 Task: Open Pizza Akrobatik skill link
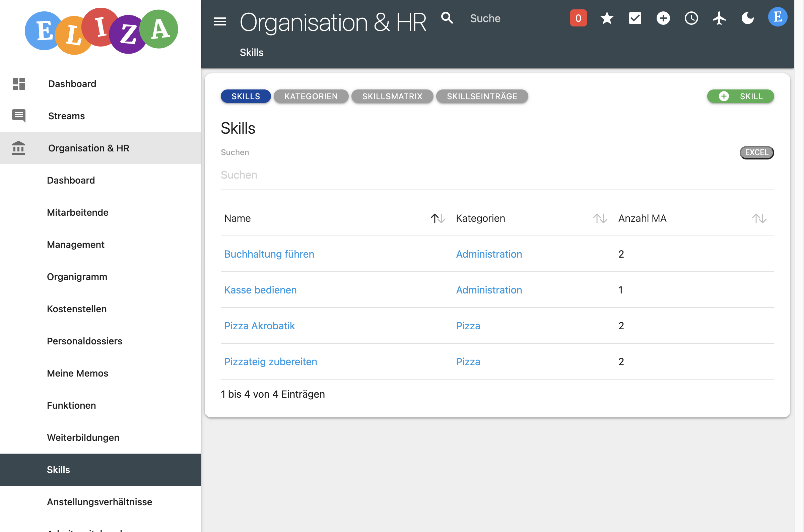260,326
